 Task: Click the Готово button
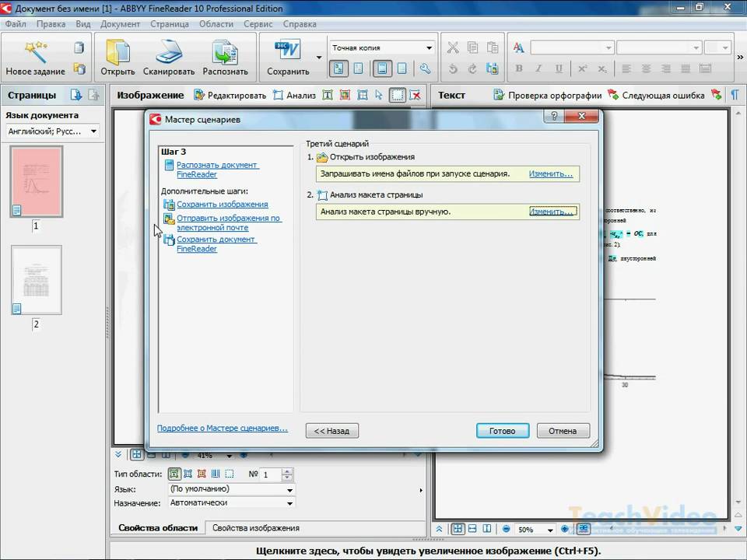click(503, 431)
